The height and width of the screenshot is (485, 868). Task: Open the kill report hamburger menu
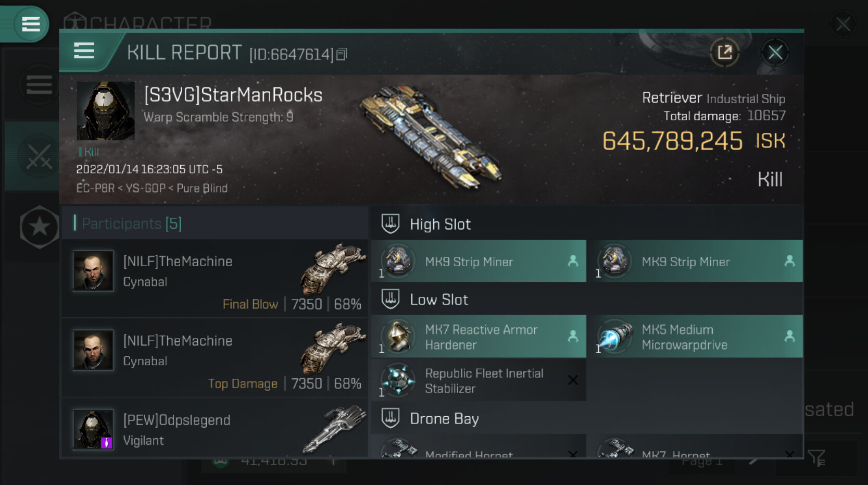pos(84,51)
